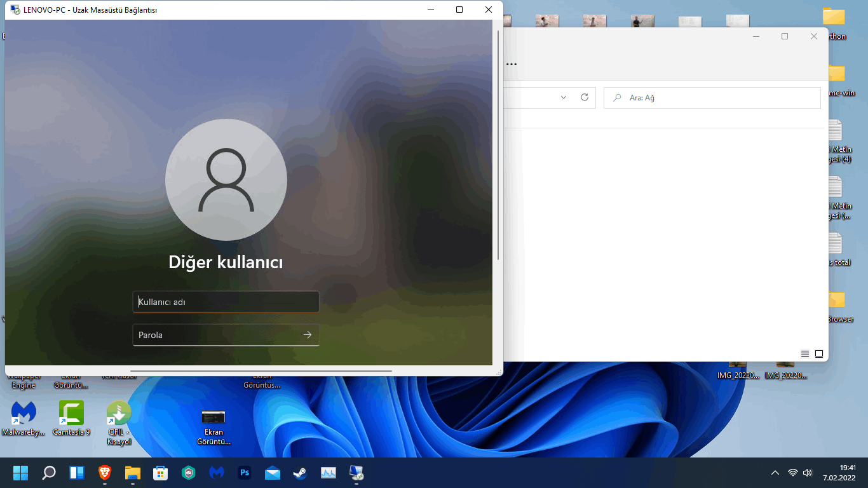Open Steam from taskbar
The image size is (868, 488).
(x=300, y=473)
